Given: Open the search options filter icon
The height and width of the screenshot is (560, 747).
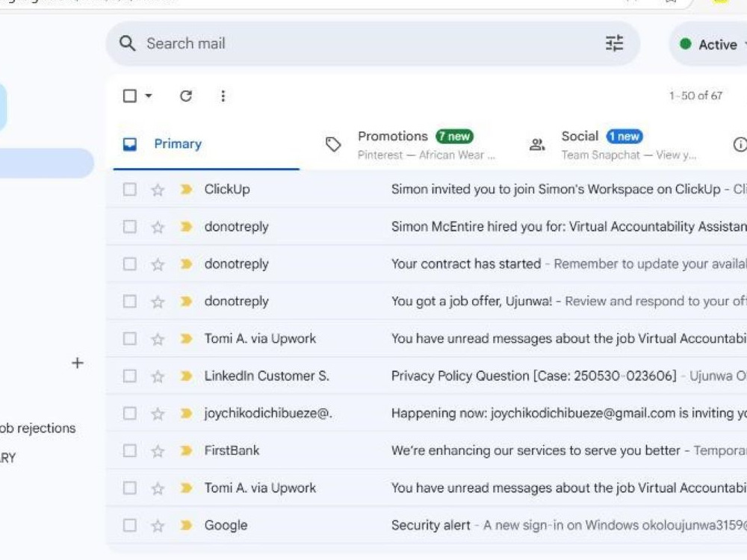Looking at the screenshot, I should pos(614,43).
